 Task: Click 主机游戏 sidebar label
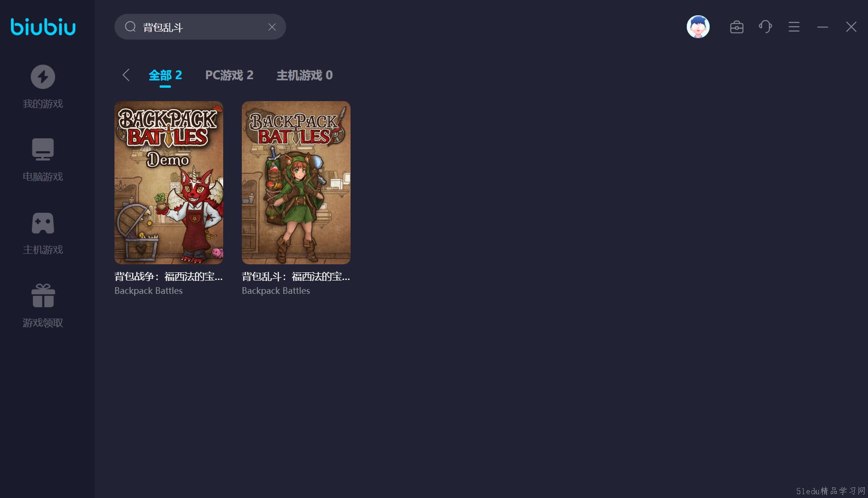click(43, 250)
